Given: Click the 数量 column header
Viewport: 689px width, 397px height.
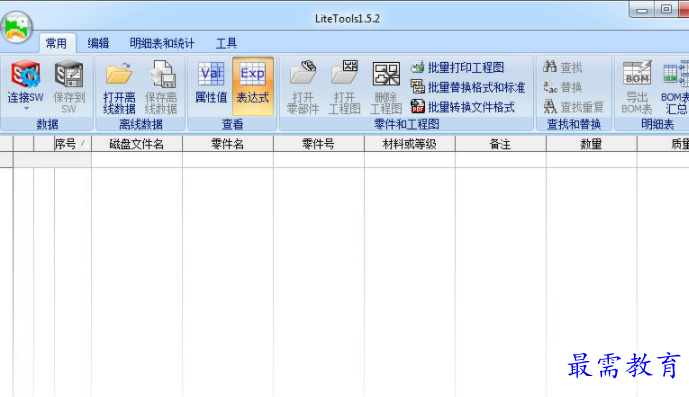Looking at the screenshot, I should click(591, 144).
